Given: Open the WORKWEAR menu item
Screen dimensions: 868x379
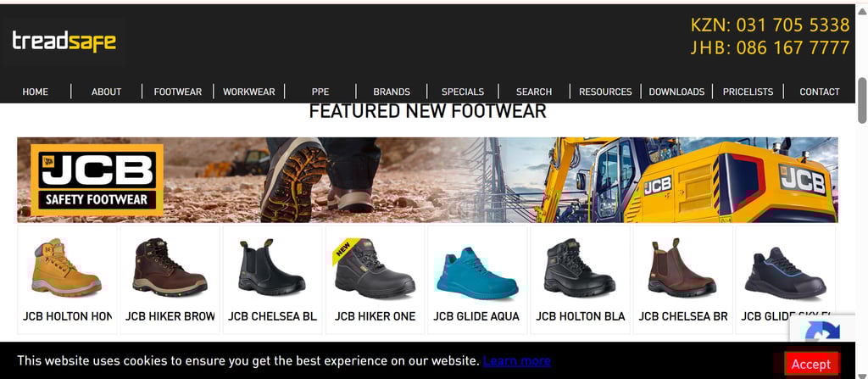Looking at the screenshot, I should (x=249, y=92).
